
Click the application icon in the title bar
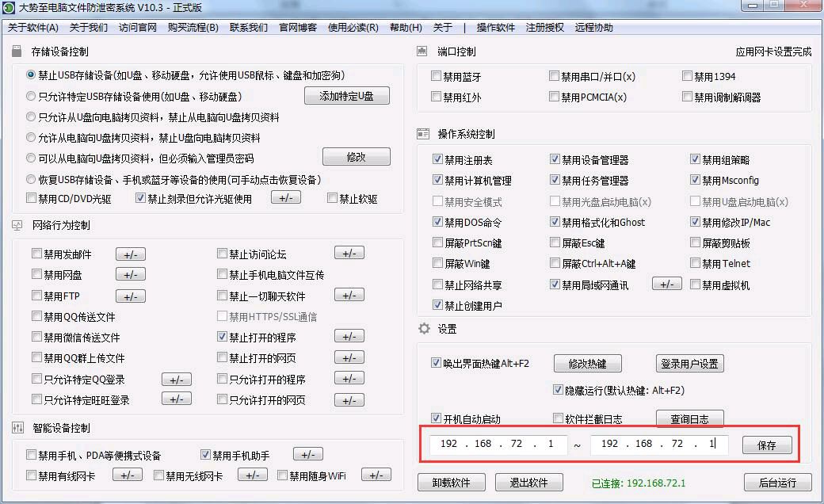pyautogui.click(x=8, y=7)
